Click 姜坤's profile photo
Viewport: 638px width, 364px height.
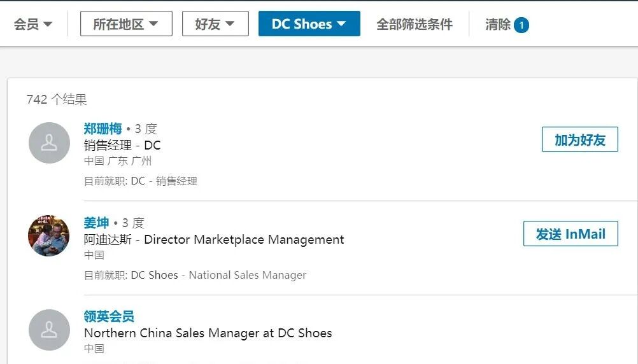click(49, 235)
